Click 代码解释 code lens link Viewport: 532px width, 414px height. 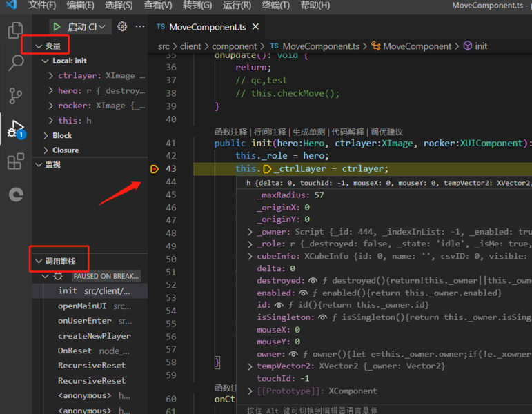(348, 132)
